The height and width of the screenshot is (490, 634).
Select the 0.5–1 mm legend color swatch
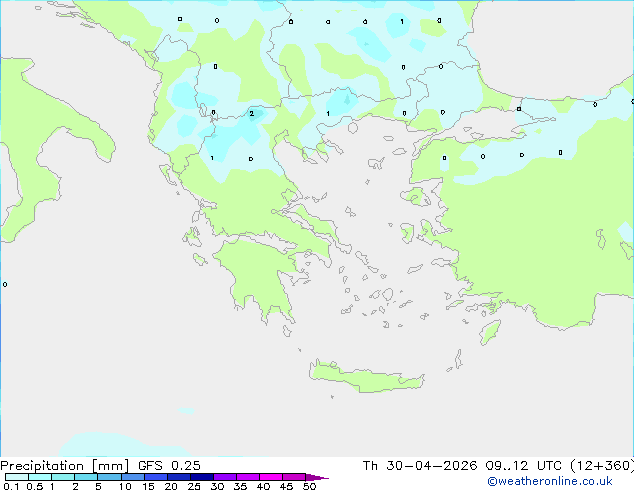click(x=40, y=477)
